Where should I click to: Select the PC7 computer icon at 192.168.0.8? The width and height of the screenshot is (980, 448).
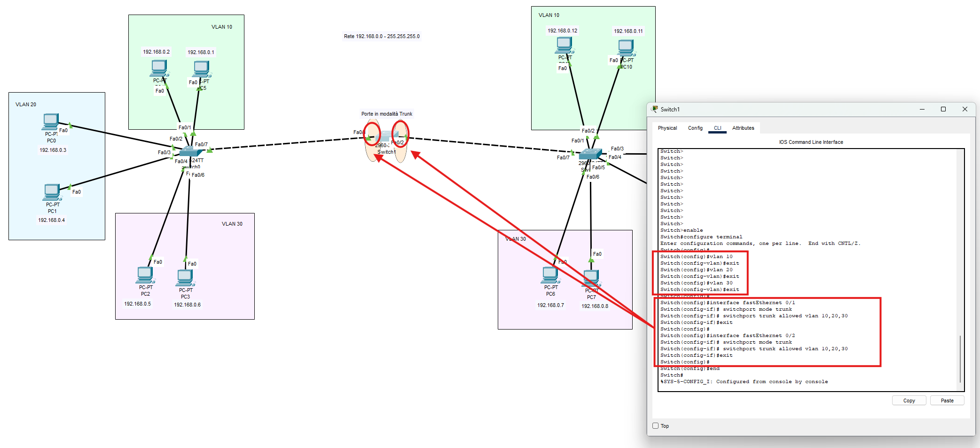coord(591,278)
